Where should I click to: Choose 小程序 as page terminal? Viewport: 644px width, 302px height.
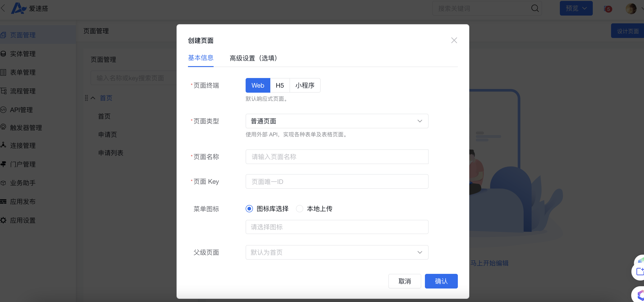point(305,85)
